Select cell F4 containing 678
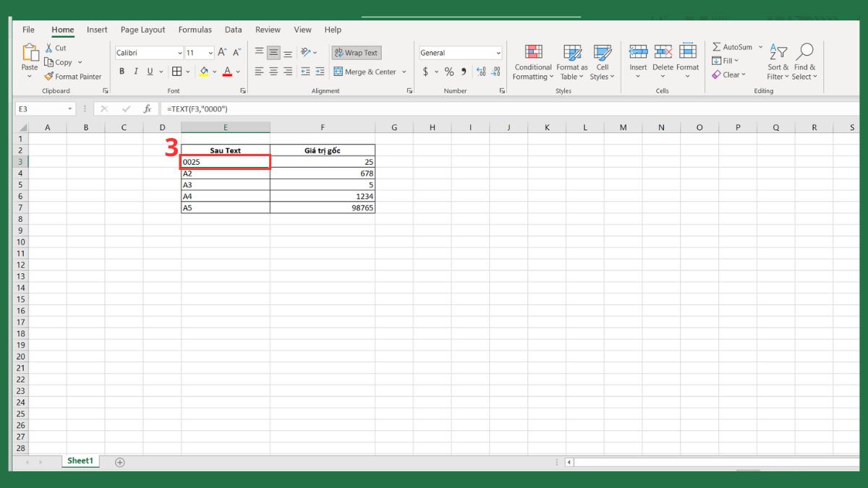Screen dimensions: 868x488 click(323, 174)
